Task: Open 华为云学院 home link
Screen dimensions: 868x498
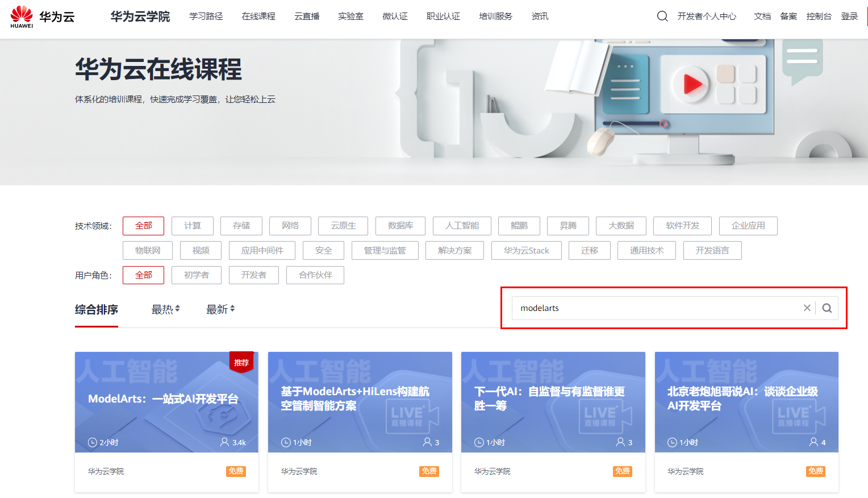Action: coord(140,16)
